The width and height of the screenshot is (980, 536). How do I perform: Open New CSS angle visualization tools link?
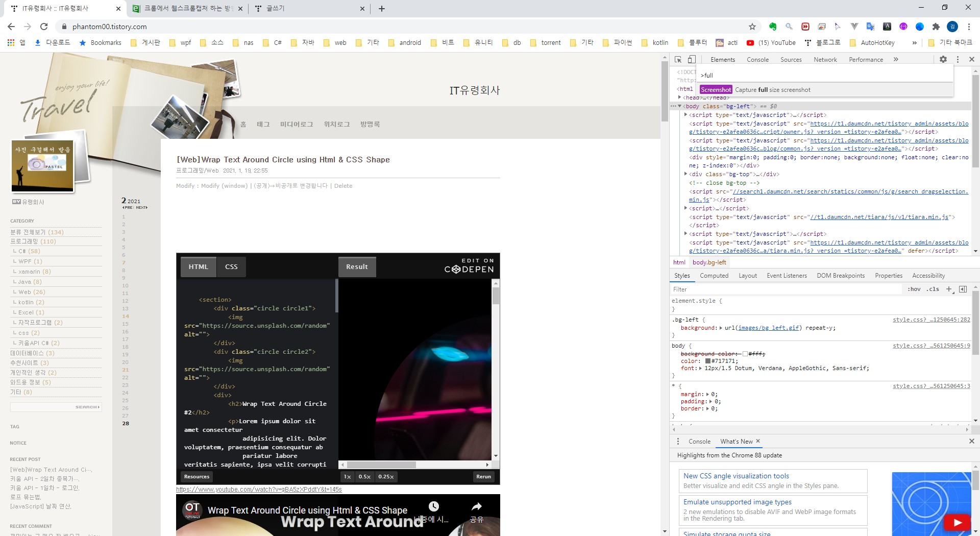(x=736, y=476)
